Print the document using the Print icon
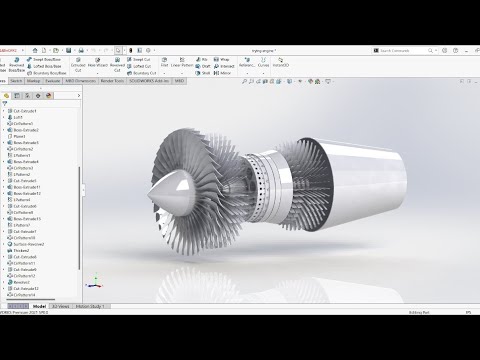This screenshot has width=480, height=360. [x=81, y=50]
